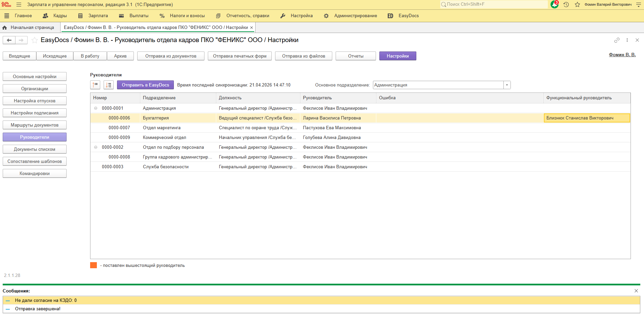Open Настройки подписания in the sidebar
The height and width of the screenshot is (316, 644).
pos(35,113)
